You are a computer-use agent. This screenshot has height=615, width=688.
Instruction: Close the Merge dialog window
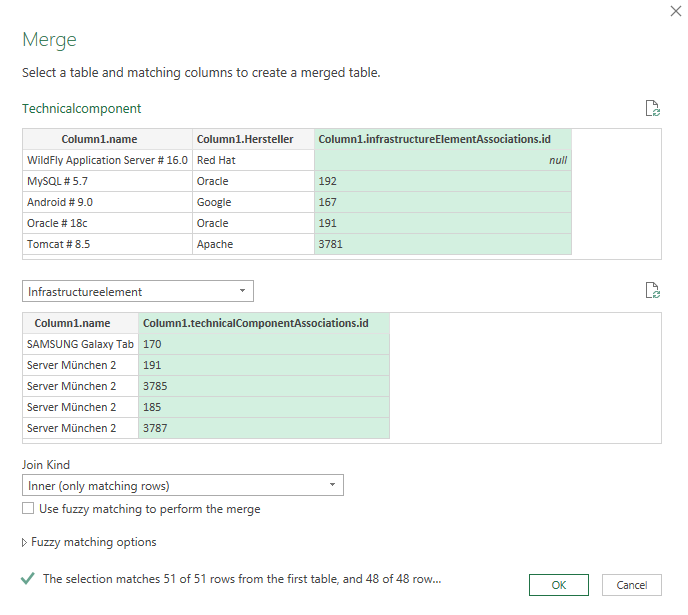click(673, 11)
